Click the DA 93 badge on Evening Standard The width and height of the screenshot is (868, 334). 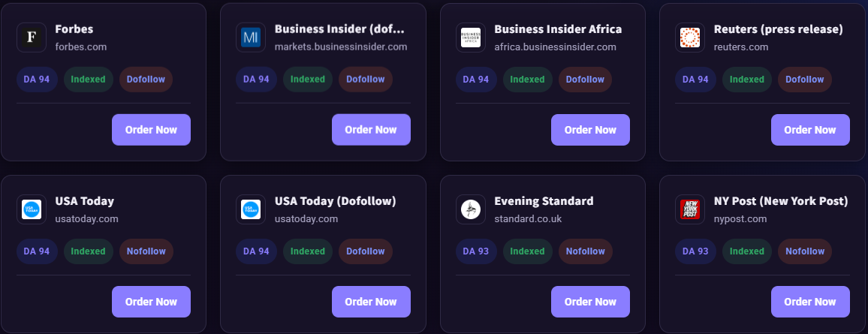pos(476,251)
